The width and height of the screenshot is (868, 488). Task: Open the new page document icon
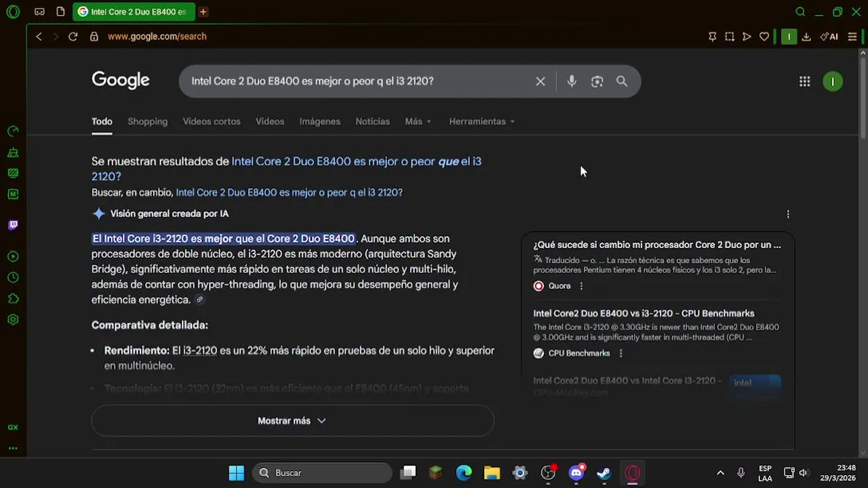60,12
